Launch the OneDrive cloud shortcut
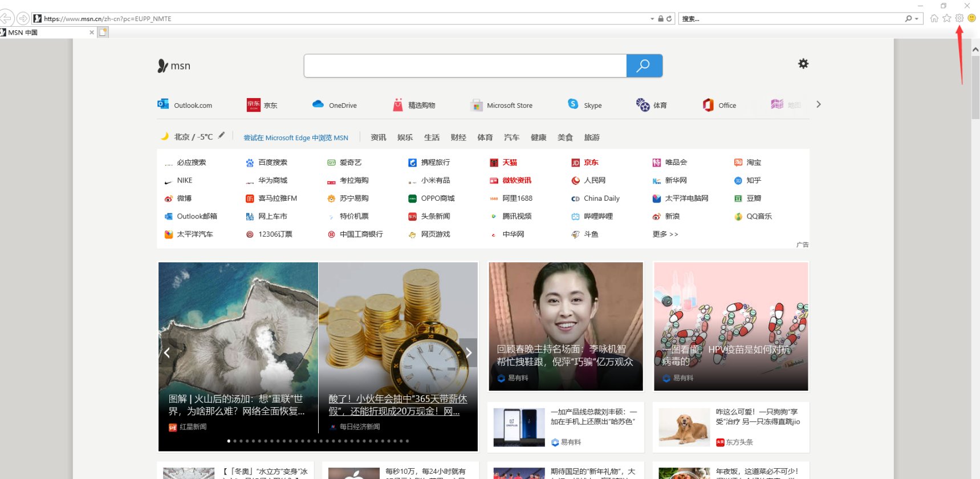Viewport: 980px width, 479px height. click(318, 104)
